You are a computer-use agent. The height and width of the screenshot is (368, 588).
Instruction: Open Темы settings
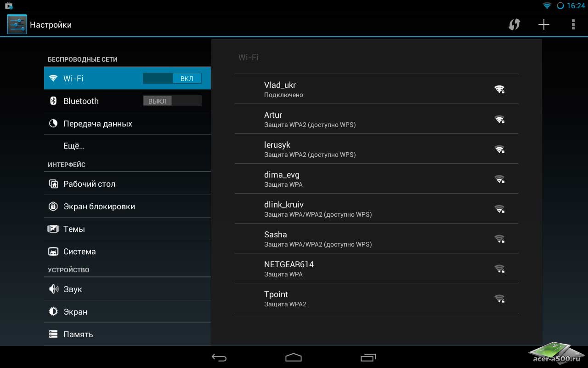click(x=127, y=229)
